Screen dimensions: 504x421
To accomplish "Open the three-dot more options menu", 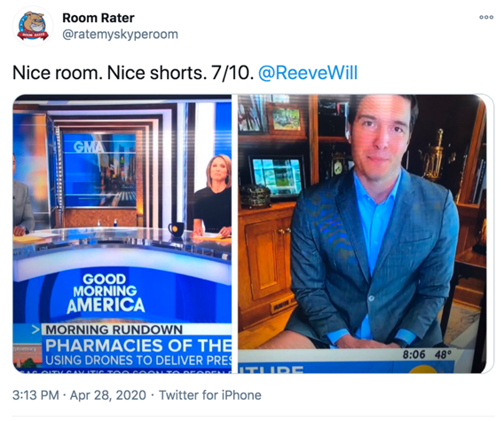I will coord(486,18).
